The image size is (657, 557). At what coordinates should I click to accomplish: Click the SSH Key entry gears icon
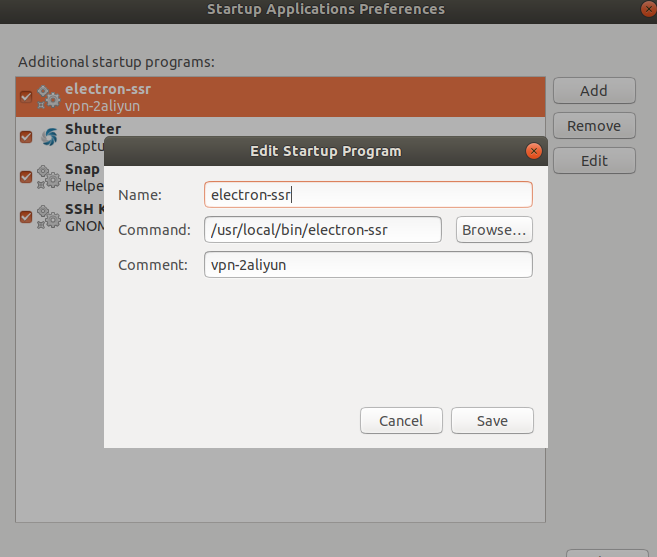(49, 217)
